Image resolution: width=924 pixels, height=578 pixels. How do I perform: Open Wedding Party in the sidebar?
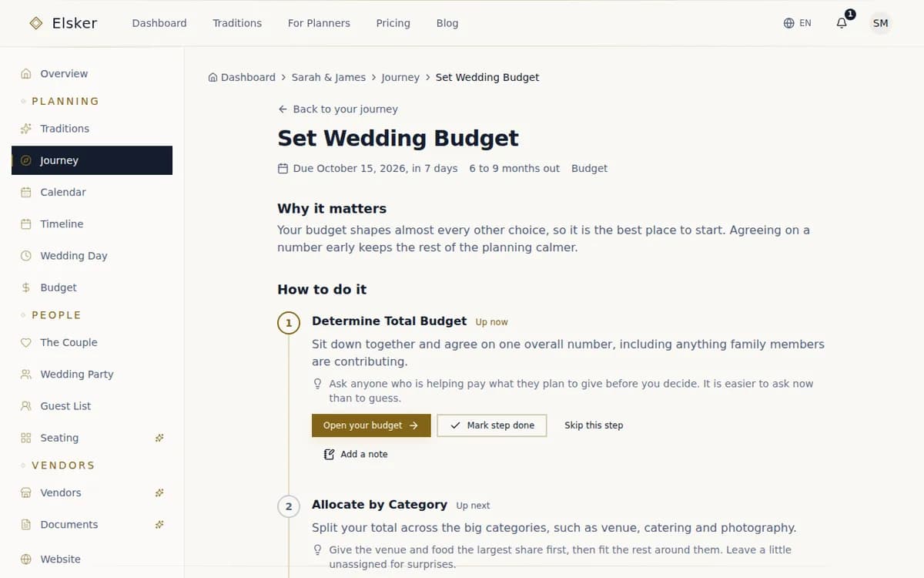[x=92, y=375]
